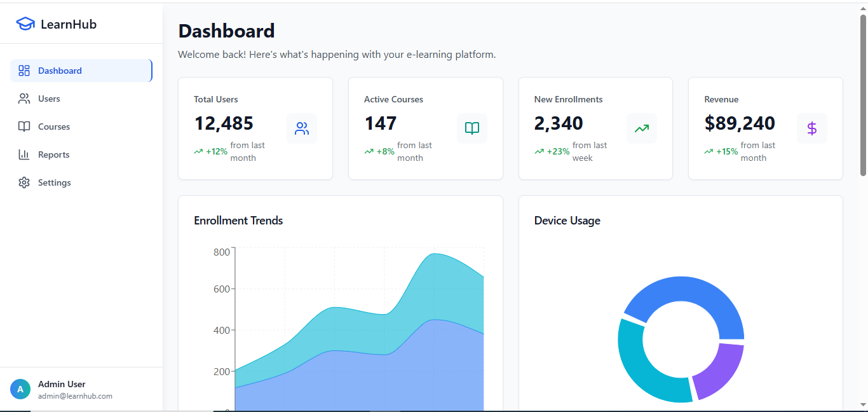Click the Admin User profile name
This screenshot has width=868, height=412.
click(61, 384)
